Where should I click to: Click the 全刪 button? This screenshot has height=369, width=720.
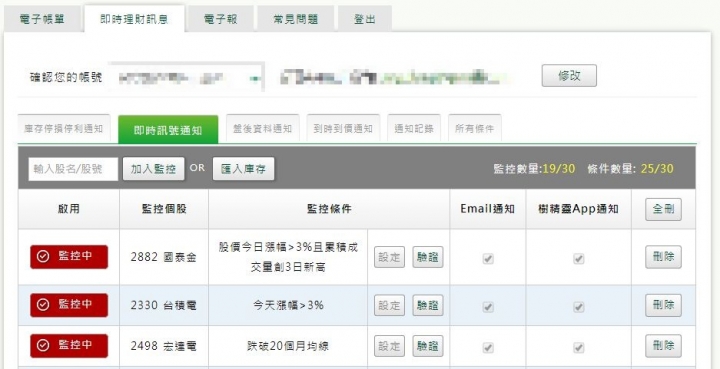(x=663, y=210)
